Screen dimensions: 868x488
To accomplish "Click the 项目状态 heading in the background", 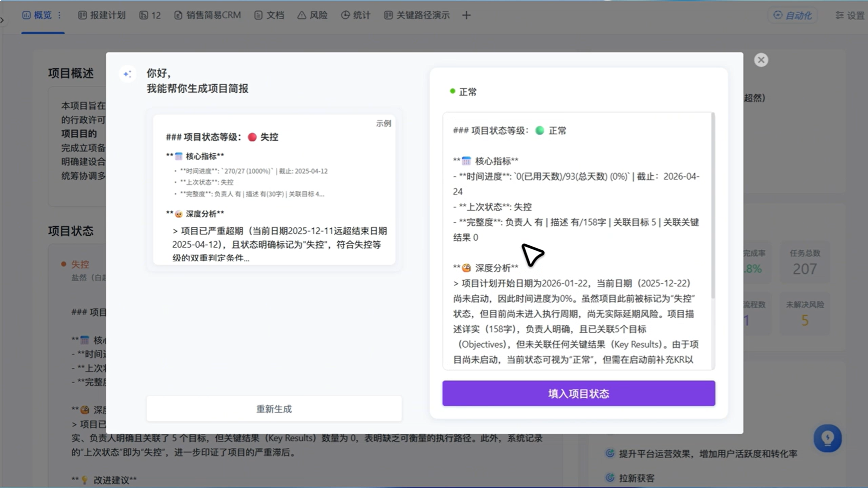I will point(71,231).
